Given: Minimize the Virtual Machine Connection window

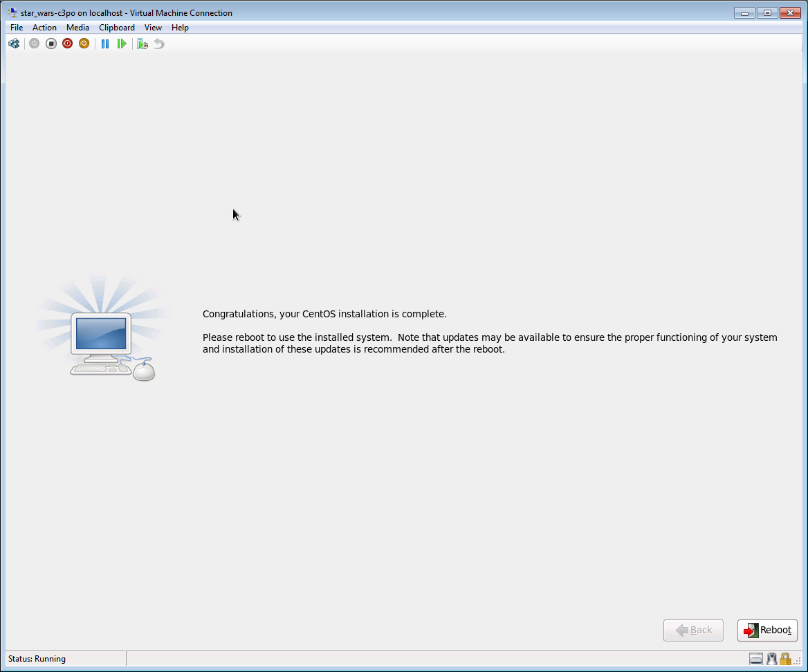Looking at the screenshot, I should (744, 13).
